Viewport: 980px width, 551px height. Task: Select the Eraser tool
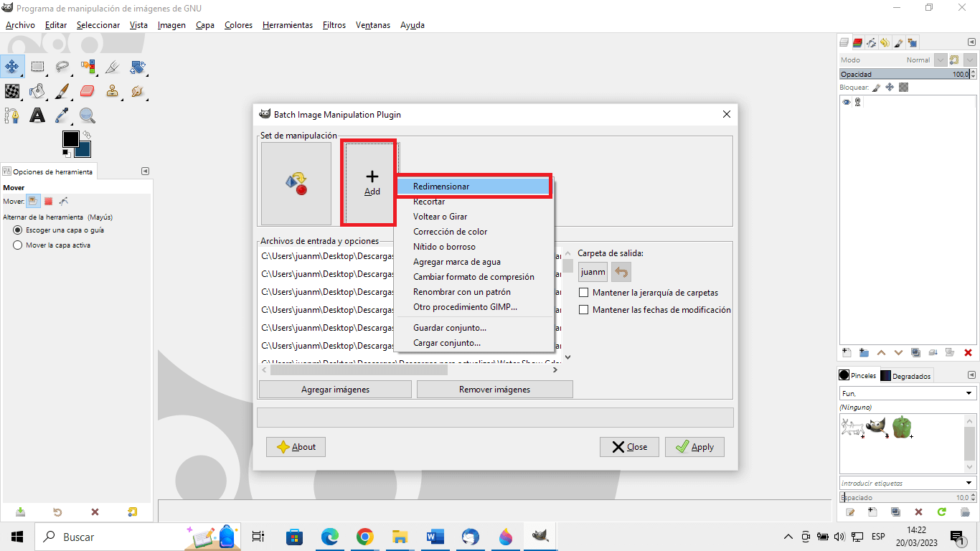(88, 91)
